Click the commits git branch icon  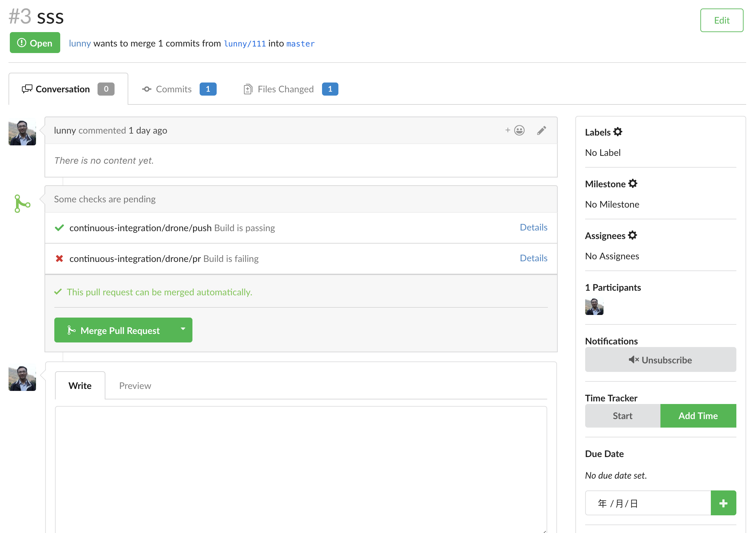pyautogui.click(x=146, y=89)
